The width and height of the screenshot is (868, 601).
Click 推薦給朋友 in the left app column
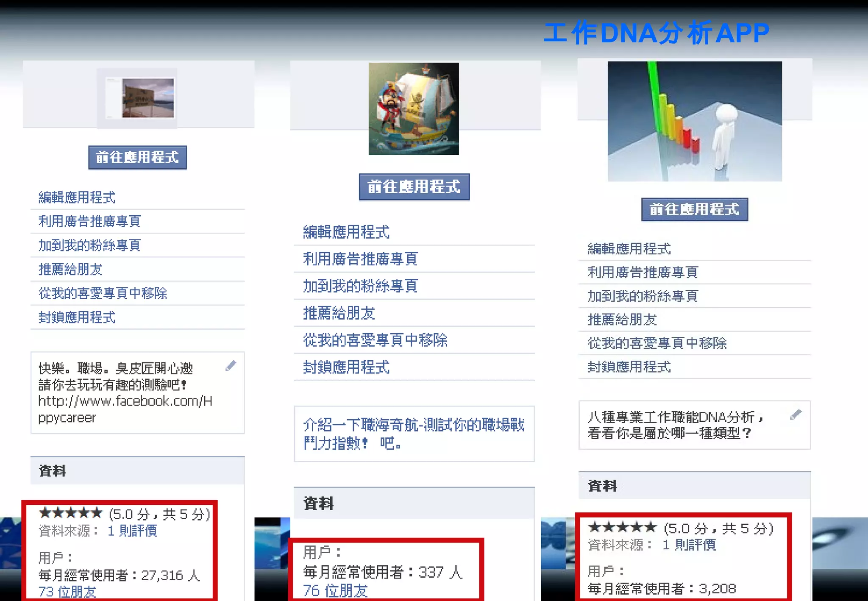pyautogui.click(x=70, y=269)
